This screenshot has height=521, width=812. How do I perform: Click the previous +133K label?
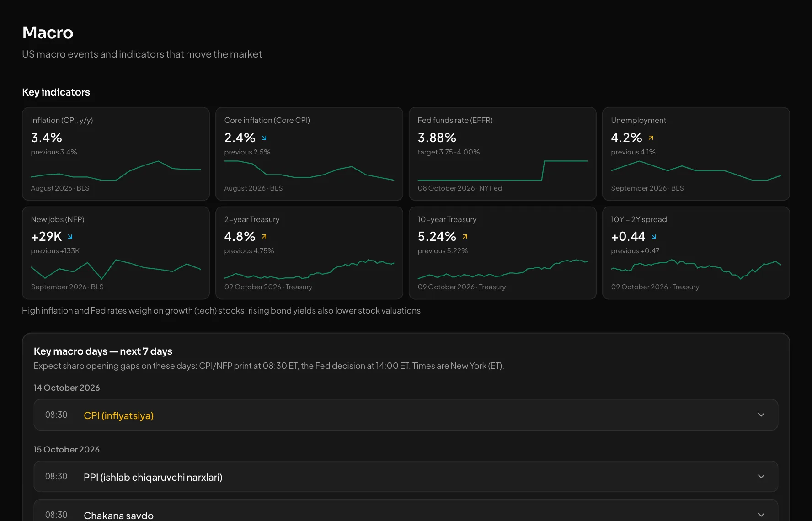[x=55, y=251]
